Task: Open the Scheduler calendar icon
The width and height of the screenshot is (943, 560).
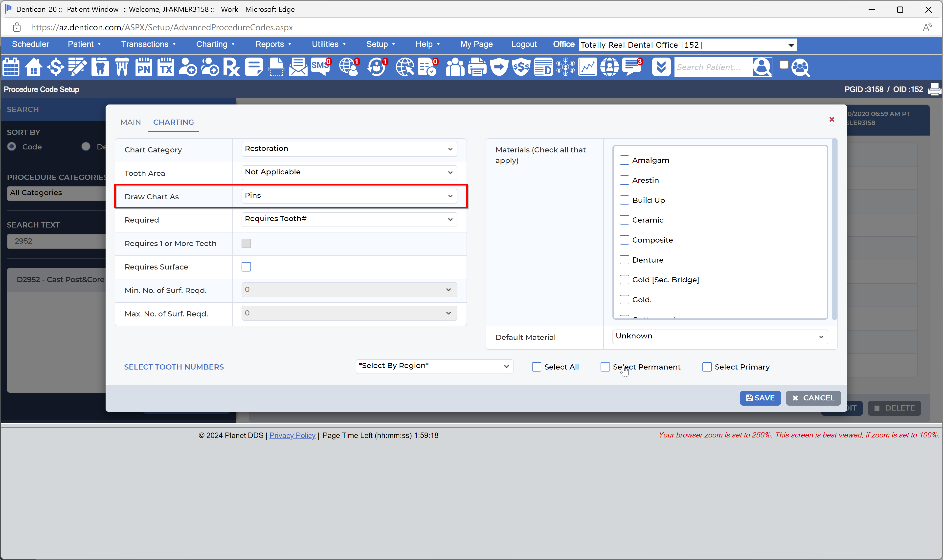Action: 11,67
